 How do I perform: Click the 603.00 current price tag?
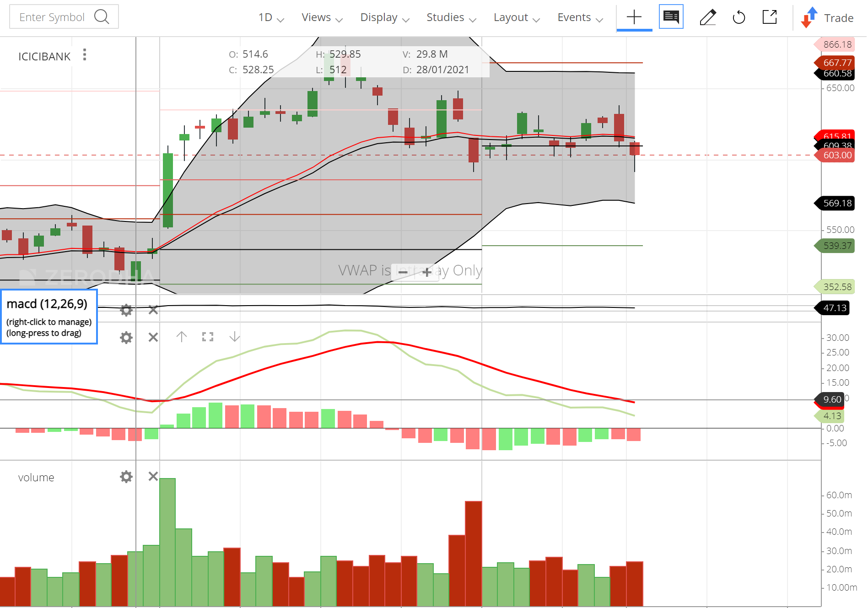pos(834,155)
